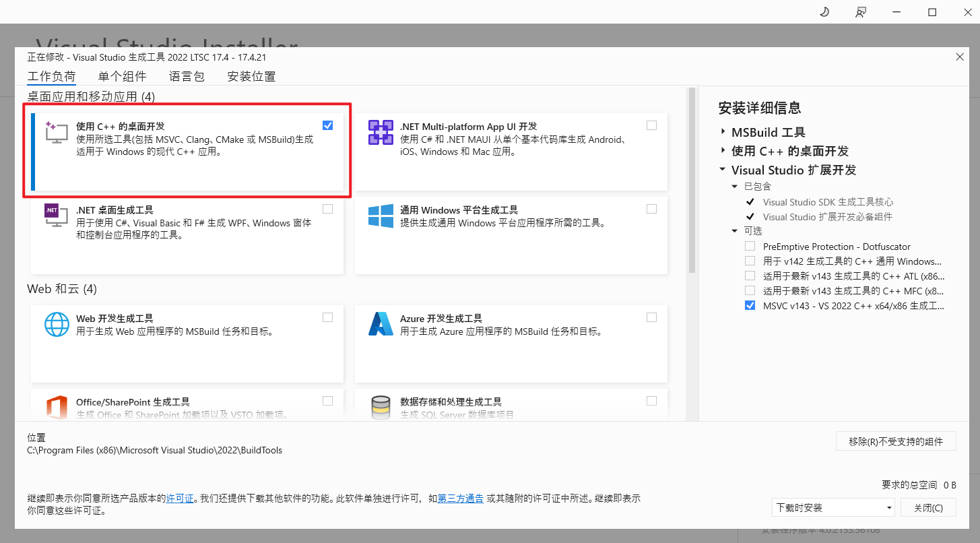Enable PreEmptive Protection - Dotfuscator option
Image resolution: width=980 pixels, height=543 pixels.
pos(750,247)
